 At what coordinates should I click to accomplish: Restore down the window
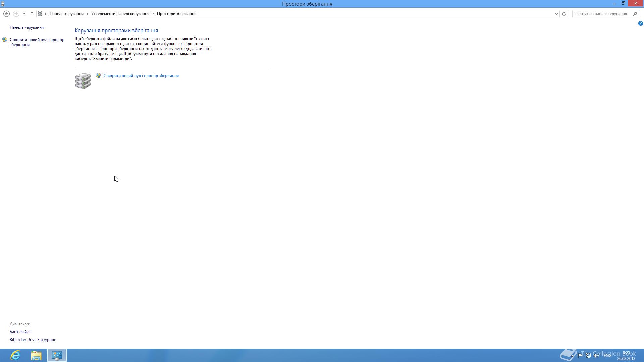[x=623, y=3]
